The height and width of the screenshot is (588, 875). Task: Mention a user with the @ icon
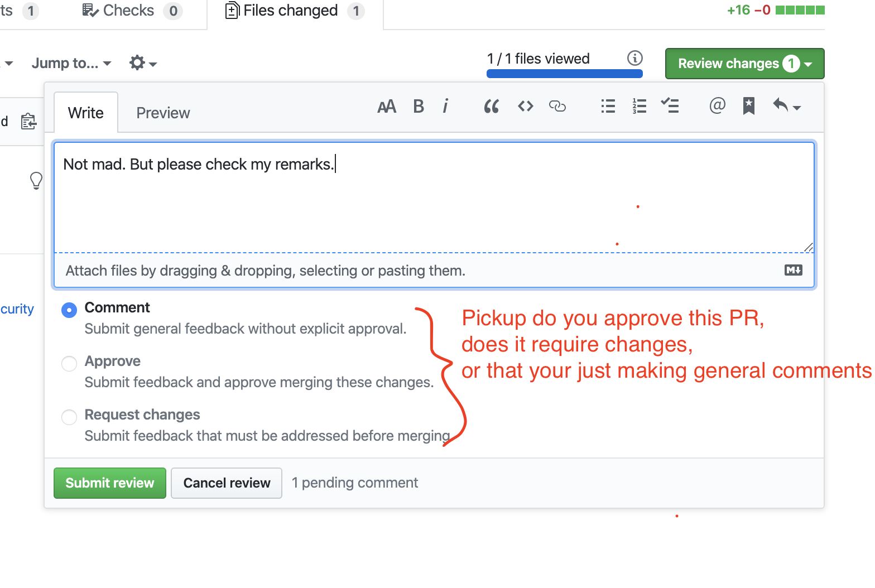(x=717, y=105)
